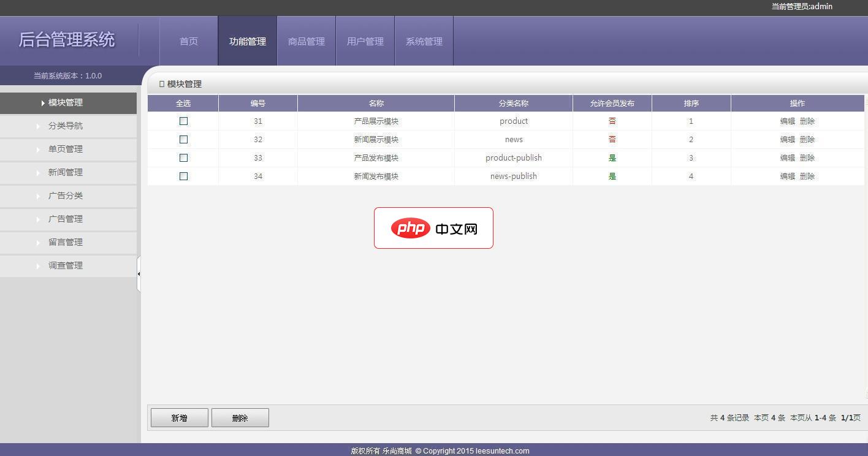This screenshot has width=868, height=456.
Task: Click the 新增 button
Action: [x=180, y=418]
